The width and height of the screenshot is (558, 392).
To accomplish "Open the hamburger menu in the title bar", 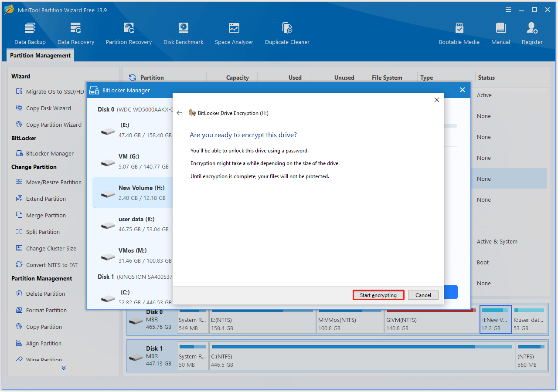I will (x=508, y=10).
